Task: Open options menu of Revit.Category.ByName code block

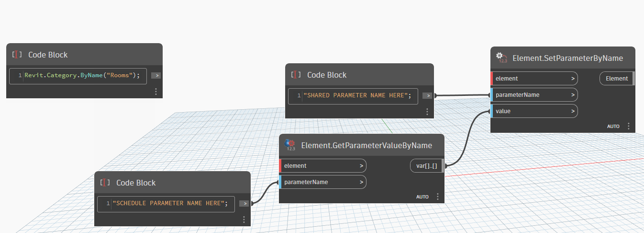Action: pos(156,91)
